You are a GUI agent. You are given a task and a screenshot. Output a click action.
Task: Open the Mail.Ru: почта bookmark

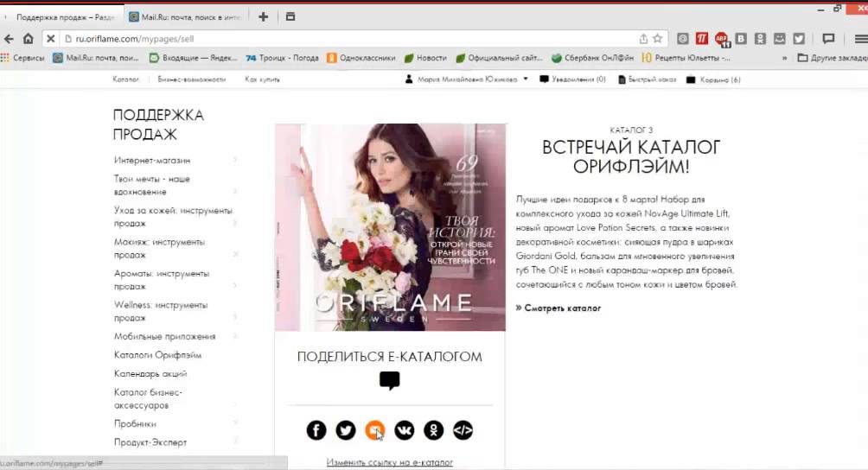tap(96, 58)
